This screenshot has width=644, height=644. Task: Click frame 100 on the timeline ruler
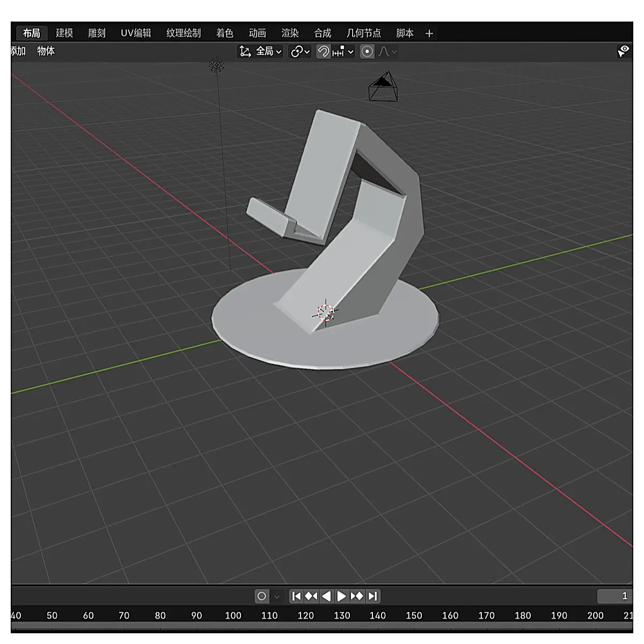pyautogui.click(x=233, y=616)
